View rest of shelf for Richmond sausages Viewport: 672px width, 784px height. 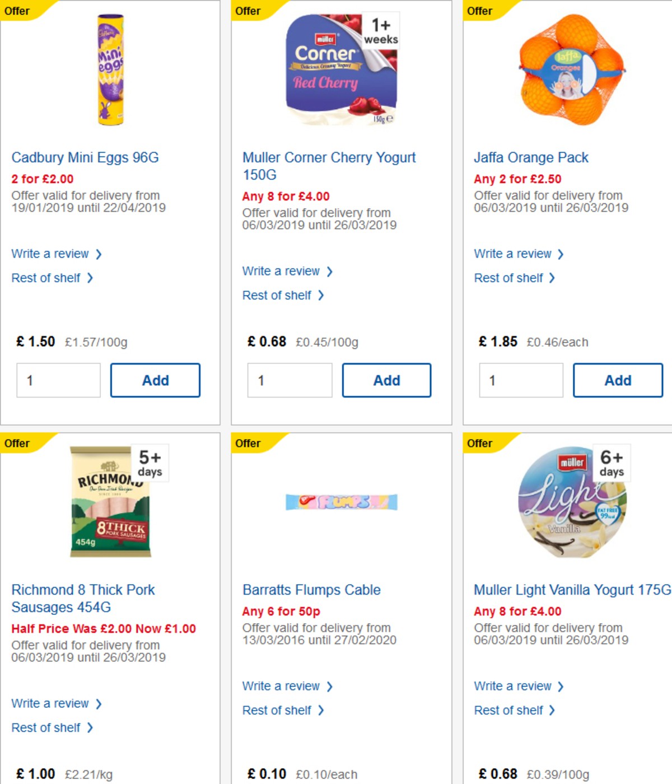pyautogui.click(x=46, y=727)
